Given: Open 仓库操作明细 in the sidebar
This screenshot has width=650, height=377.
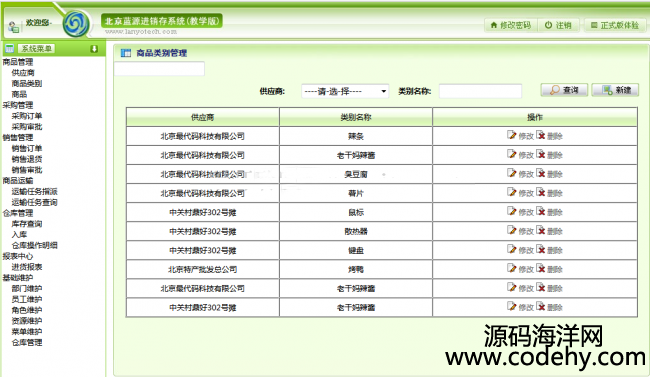Looking at the screenshot, I should (34, 245).
